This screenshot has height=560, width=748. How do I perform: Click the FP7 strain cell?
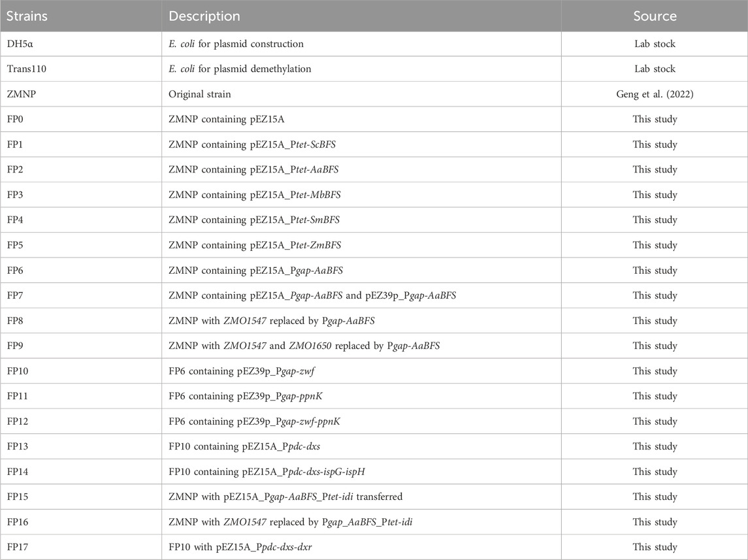click(x=80, y=295)
